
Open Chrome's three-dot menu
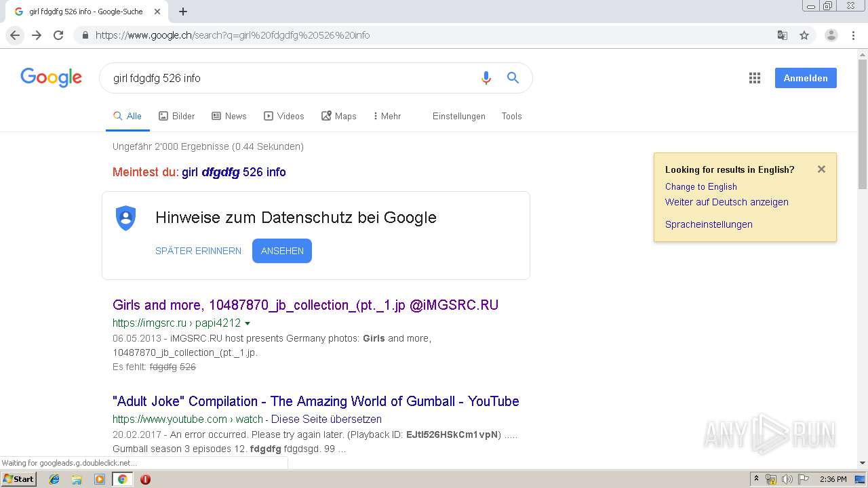(853, 35)
